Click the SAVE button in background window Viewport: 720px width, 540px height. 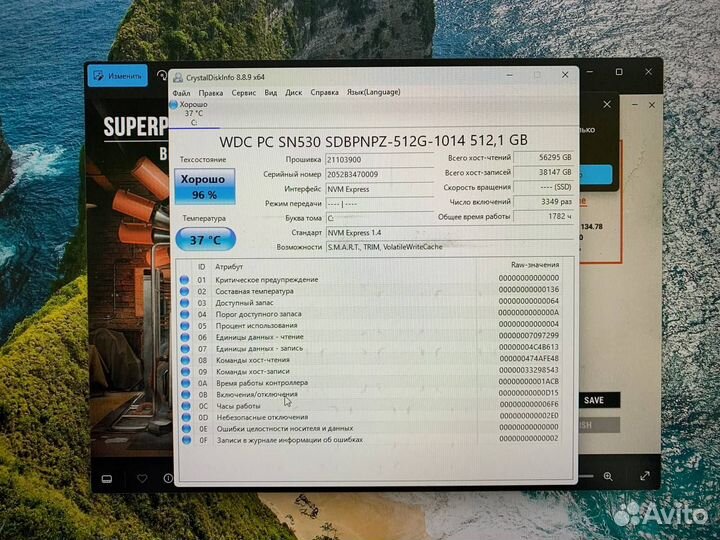(593, 400)
